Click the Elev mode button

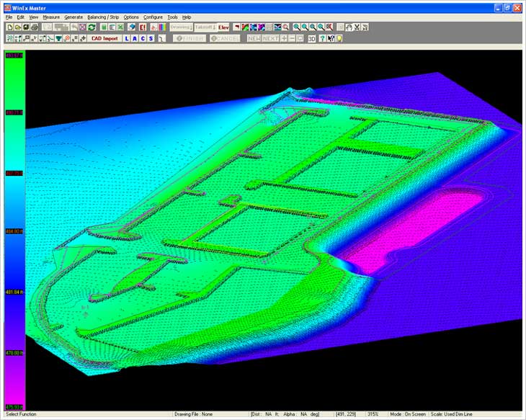pyautogui.click(x=224, y=27)
